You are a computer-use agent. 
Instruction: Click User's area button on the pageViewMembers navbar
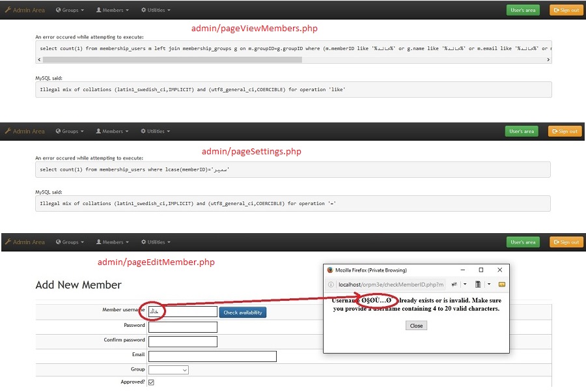click(523, 10)
